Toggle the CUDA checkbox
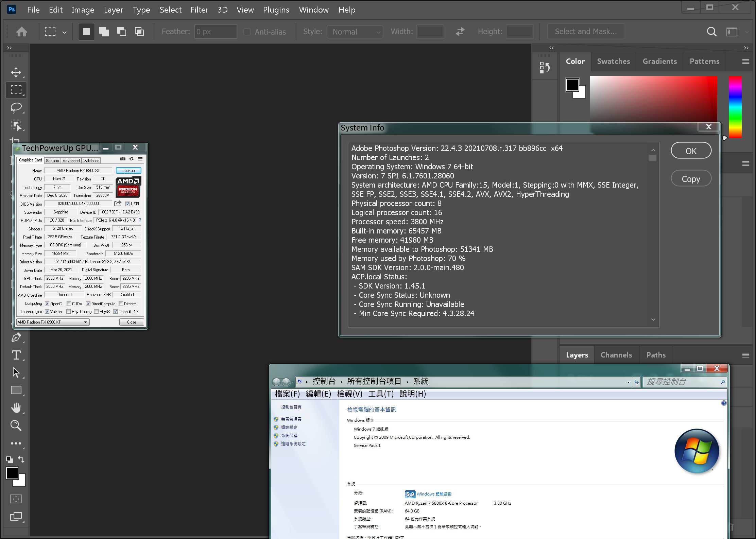The height and width of the screenshot is (539, 756). point(69,304)
